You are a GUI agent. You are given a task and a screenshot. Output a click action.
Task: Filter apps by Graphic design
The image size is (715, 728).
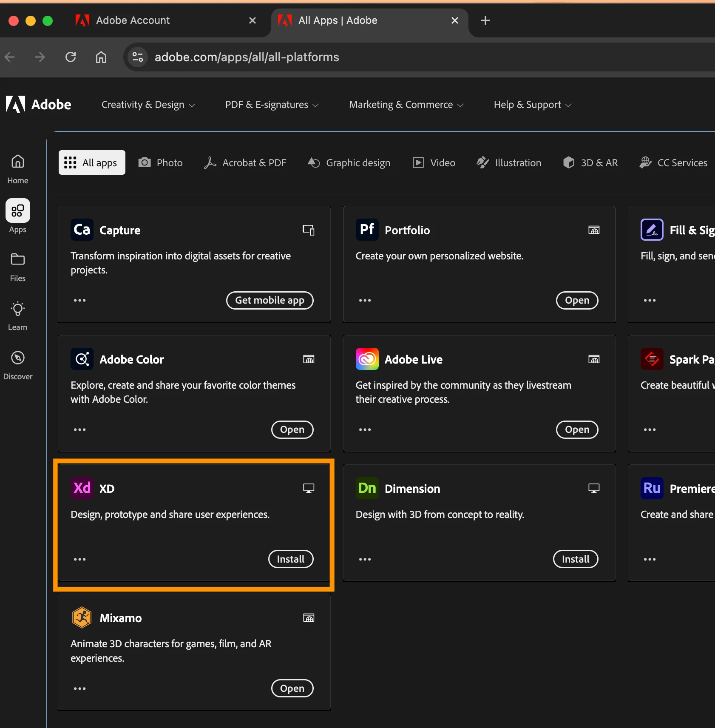349,162
